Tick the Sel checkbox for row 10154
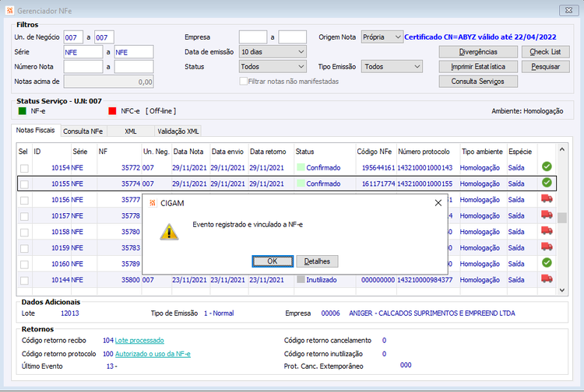 point(24,168)
